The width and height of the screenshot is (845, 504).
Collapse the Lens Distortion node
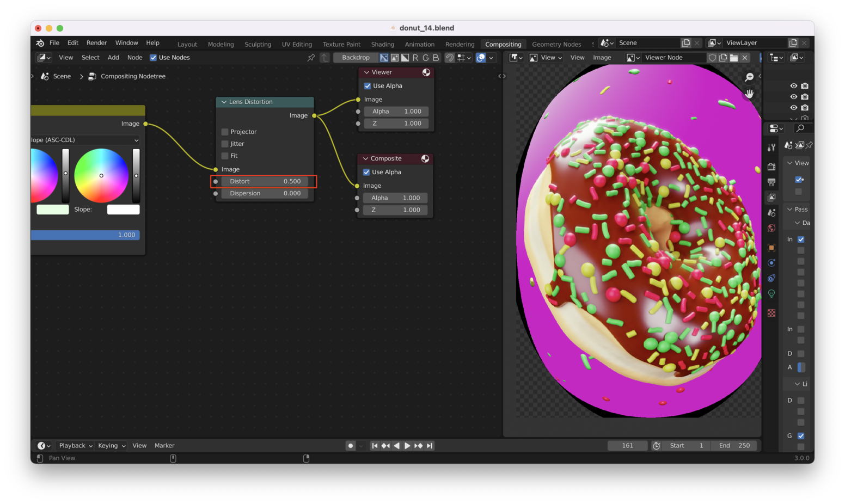tap(224, 102)
